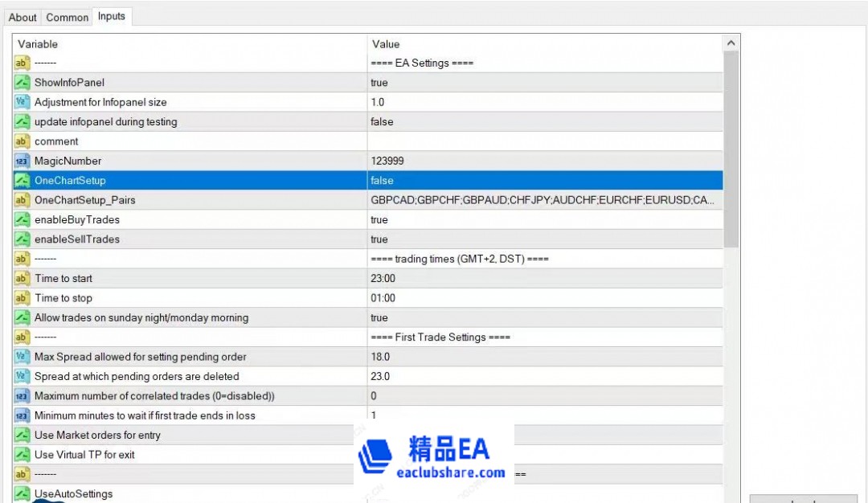Toggle update infopanel during testing false value

click(x=544, y=121)
